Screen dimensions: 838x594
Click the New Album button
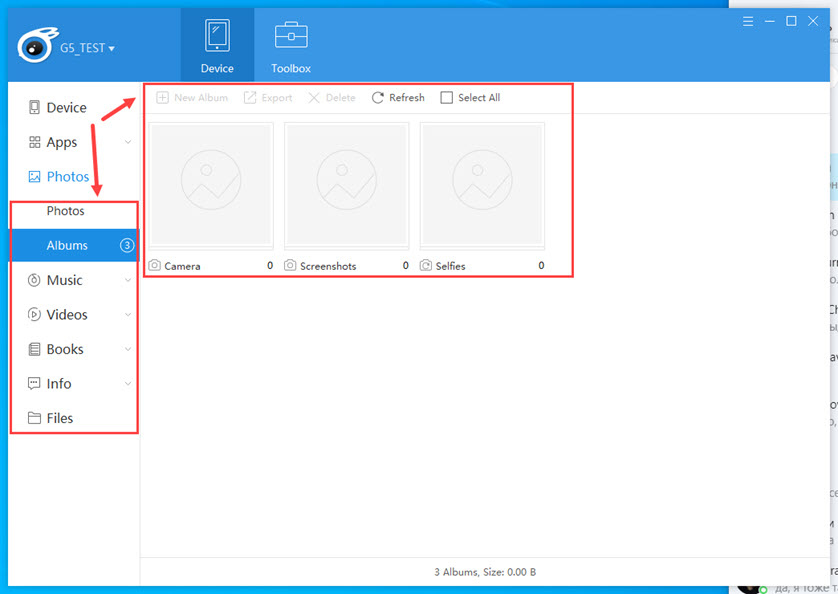pyautogui.click(x=191, y=97)
